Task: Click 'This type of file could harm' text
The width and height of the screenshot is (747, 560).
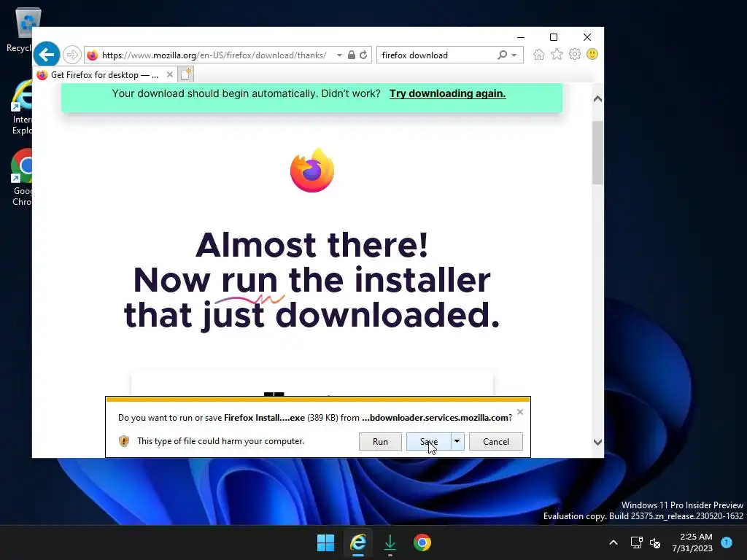Action: tap(220, 441)
